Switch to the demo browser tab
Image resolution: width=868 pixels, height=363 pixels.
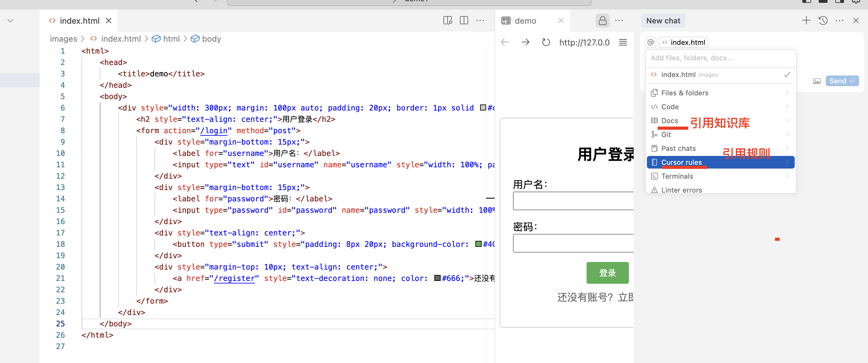(526, 21)
